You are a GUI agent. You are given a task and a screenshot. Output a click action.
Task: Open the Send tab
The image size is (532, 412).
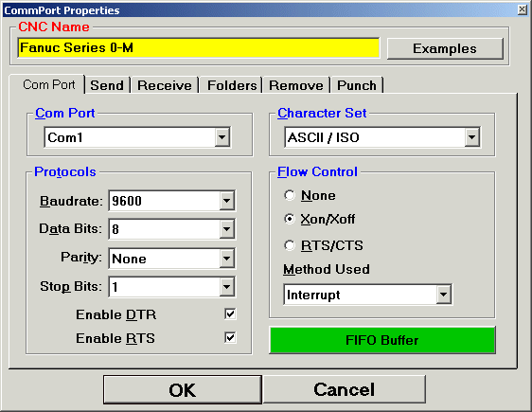coord(107,85)
